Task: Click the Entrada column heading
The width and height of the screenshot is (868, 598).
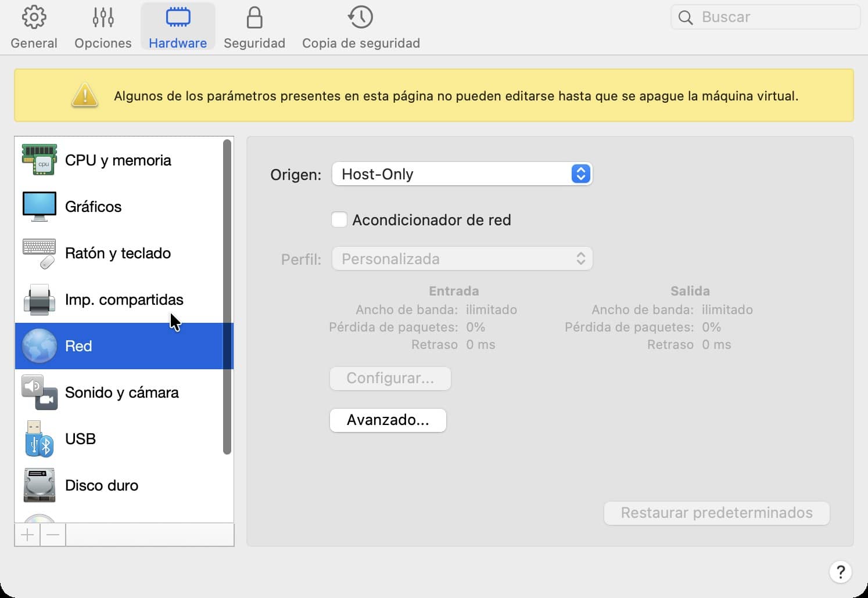Action: click(x=454, y=291)
